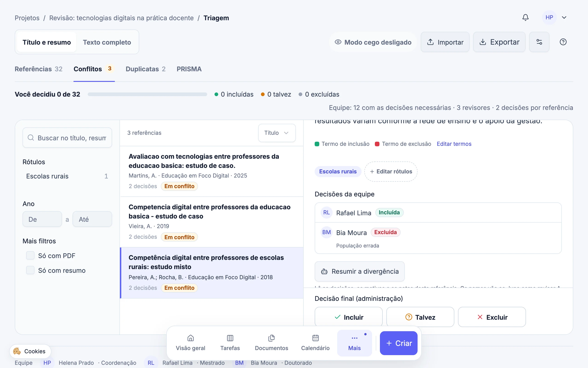Select the Pereira, A.; Rocha, B. reference

pos(212,273)
